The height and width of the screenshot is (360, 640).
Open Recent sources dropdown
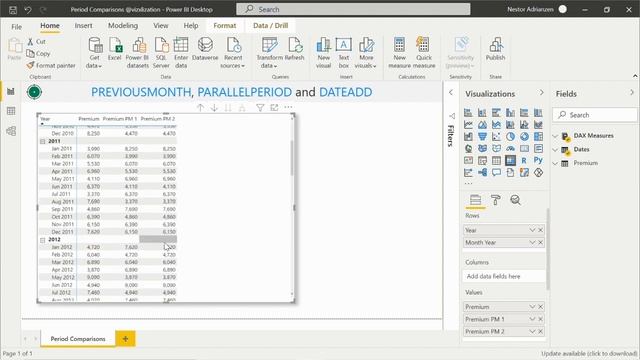233,53
